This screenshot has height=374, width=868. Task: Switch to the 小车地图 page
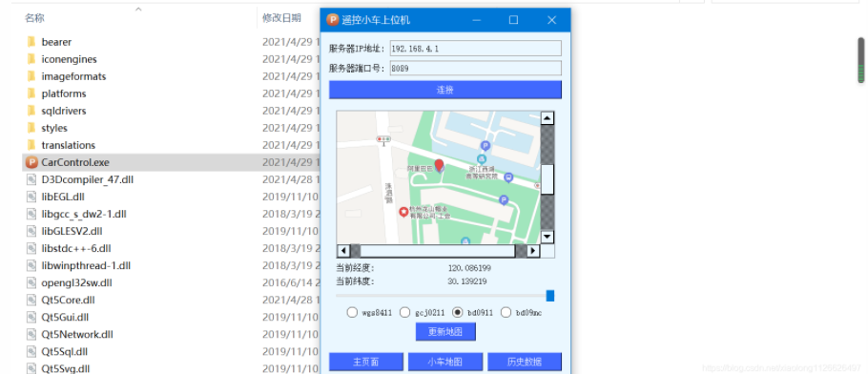pyautogui.click(x=445, y=362)
